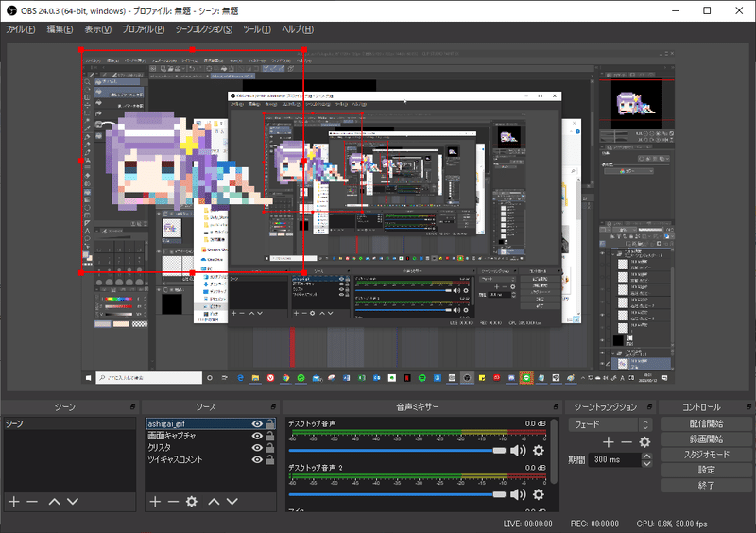Image resolution: width=756 pixels, height=533 pixels.
Task: Open the シーンコレクション(S) menu
Action: tap(204, 29)
